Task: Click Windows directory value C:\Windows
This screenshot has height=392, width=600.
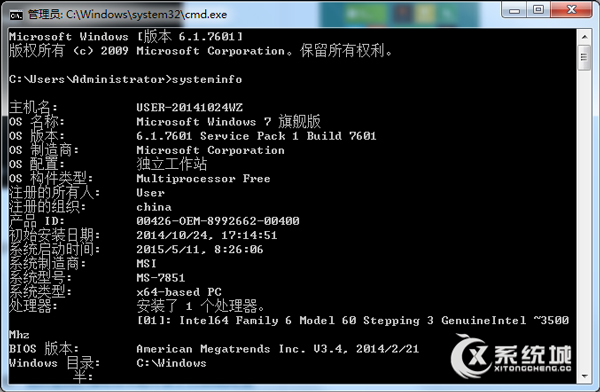Action: point(171,363)
